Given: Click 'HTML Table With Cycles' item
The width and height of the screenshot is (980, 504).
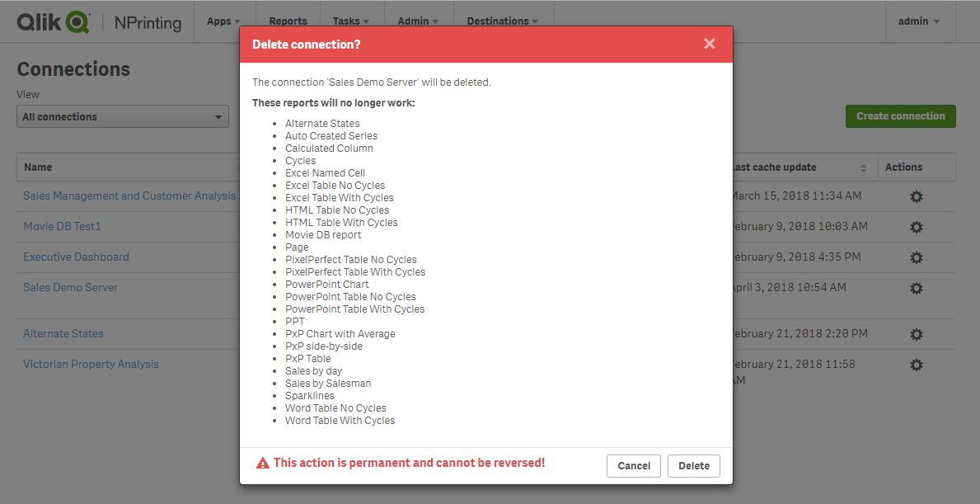Looking at the screenshot, I should coord(341,223).
